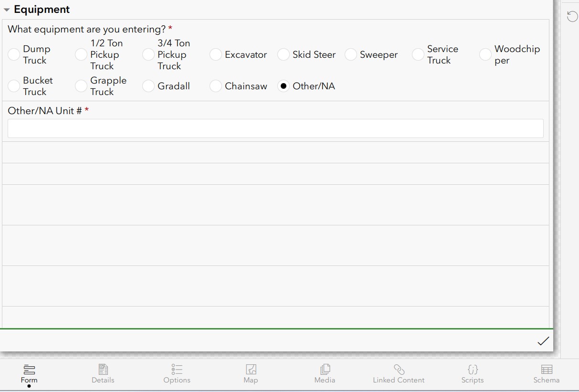Select the Dump Truck radio button
The image size is (579, 392).
pyautogui.click(x=14, y=55)
